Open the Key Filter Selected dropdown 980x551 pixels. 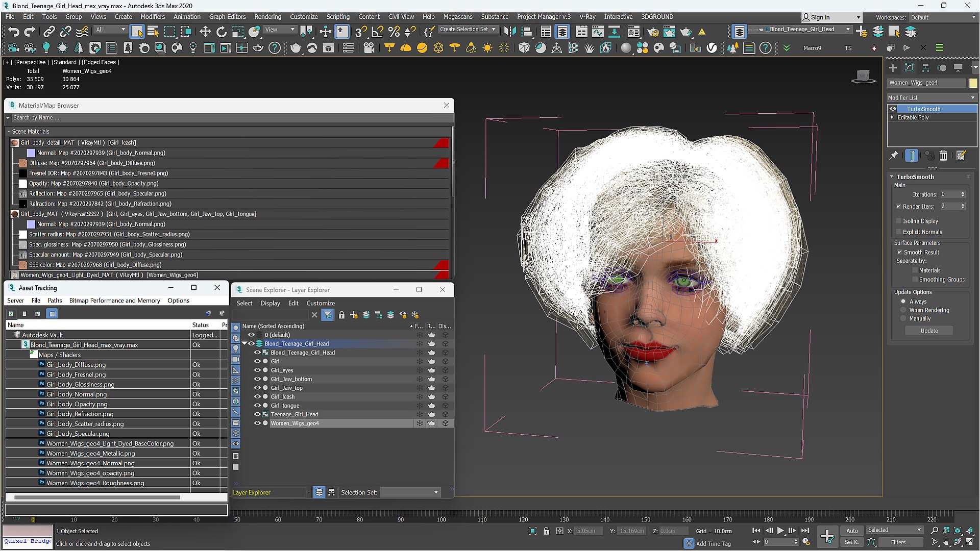(894, 530)
